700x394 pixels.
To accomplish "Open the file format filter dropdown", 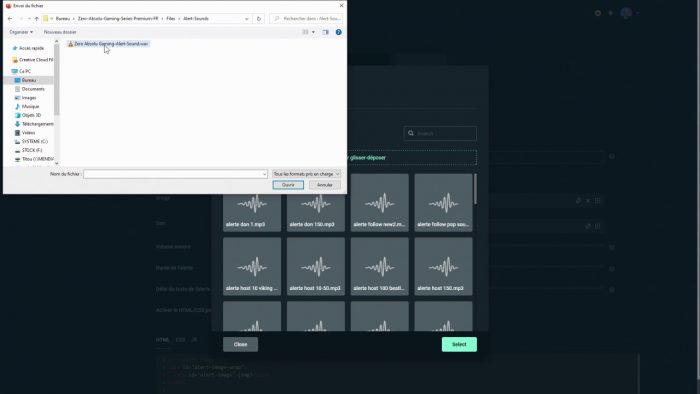I will 306,174.
